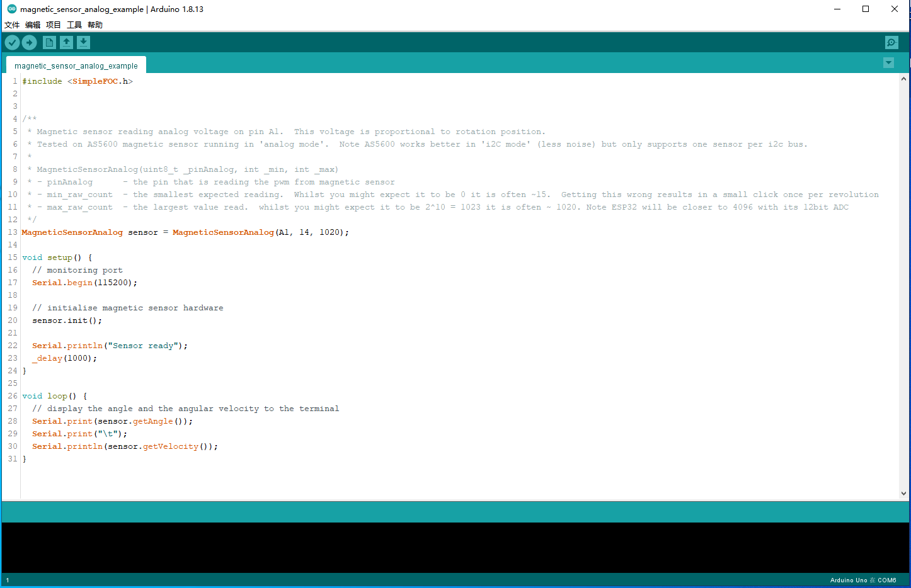The image size is (911, 588).
Task: Open the Serial Monitor magnifier icon
Action: point(891,42)
